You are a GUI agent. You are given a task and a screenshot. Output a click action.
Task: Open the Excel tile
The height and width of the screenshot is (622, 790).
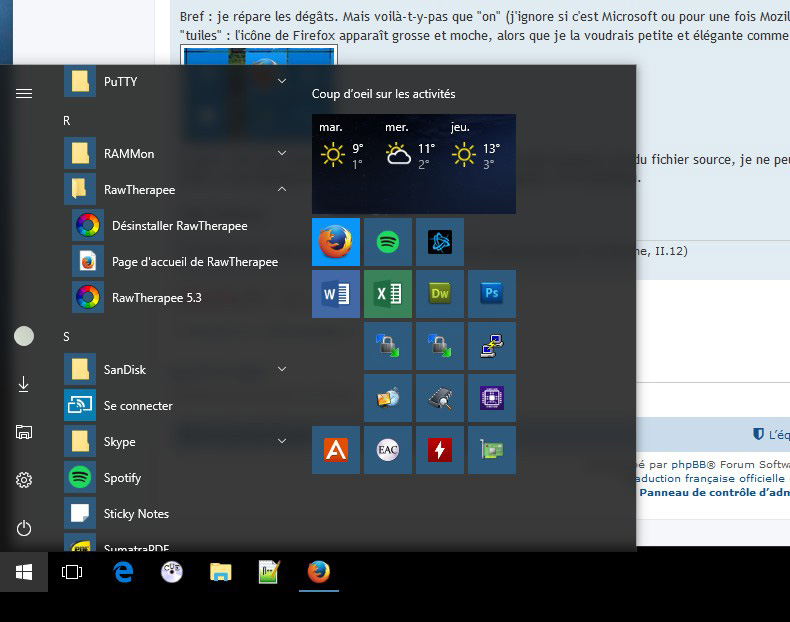click(388, 294)
